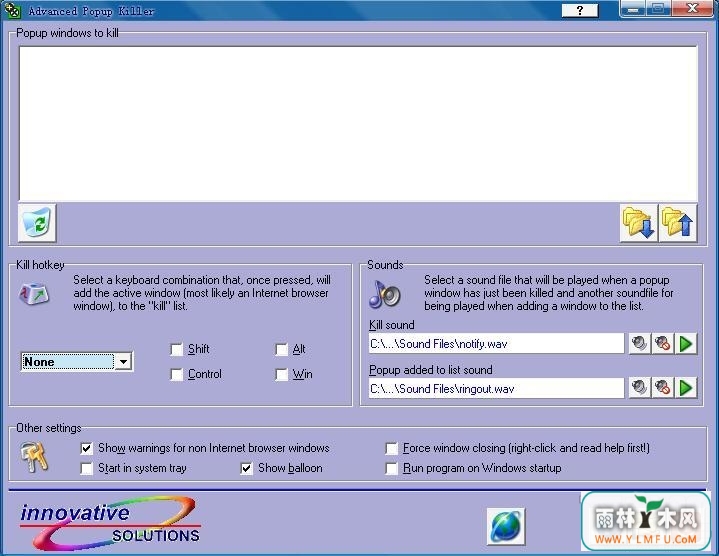The width and height of the screenshot is (719, 556).
Task: Click the recycle bin clear list icon
Action: 37,223
